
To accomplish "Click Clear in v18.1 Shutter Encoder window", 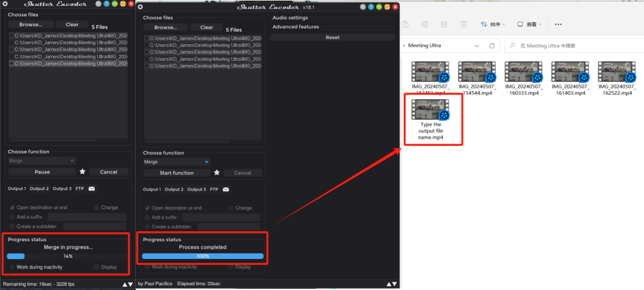I will point(207,27).
